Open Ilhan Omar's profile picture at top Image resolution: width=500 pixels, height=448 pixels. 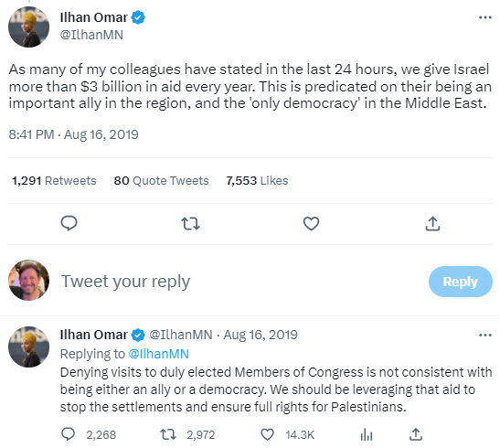pos(28,27)
